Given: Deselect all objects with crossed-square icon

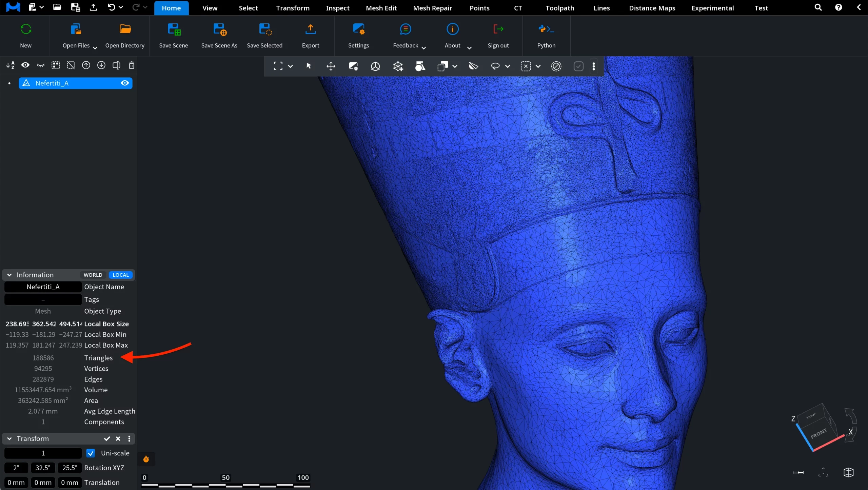Looking at the screenshot, I should click(71, 65).
